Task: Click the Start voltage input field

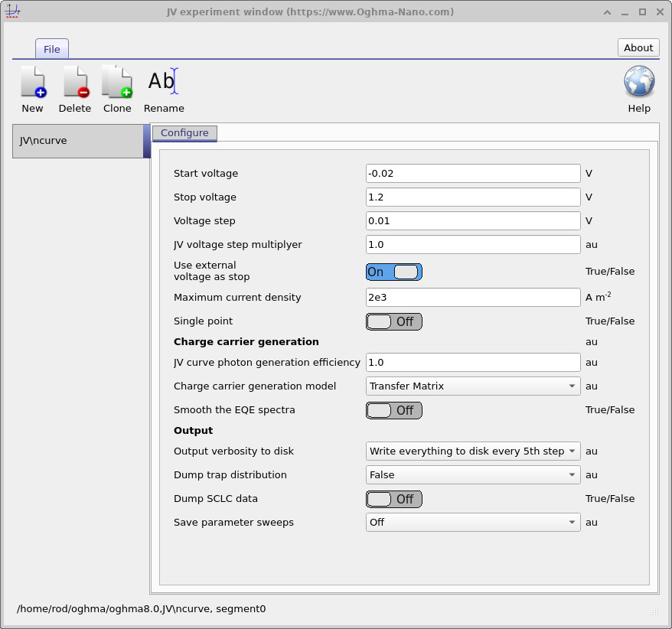Action: pos(472,173)
